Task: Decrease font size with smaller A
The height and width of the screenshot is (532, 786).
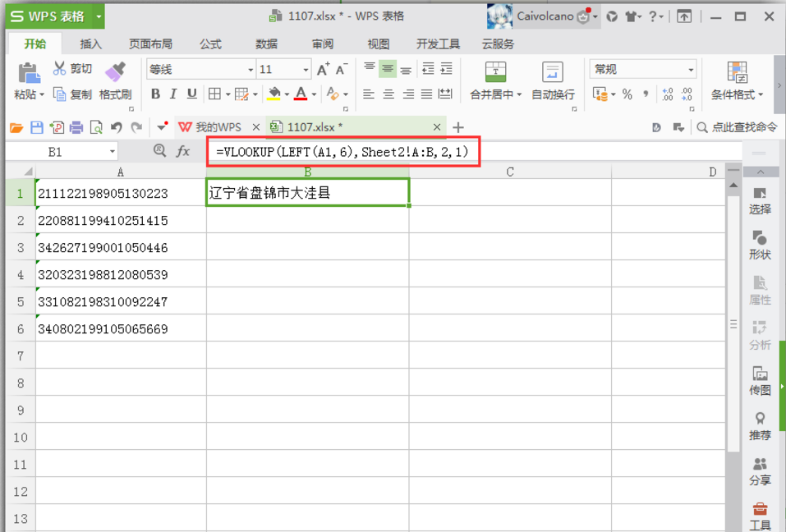Action: tap(342, 69)
